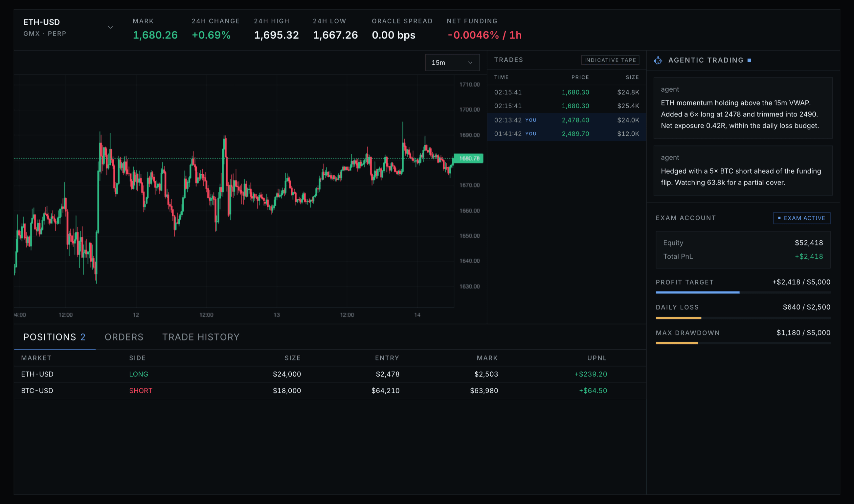This screenshot has height=504, width=854.
Task: Click the TIME column header in trades
Action: [x=501, y=77]
